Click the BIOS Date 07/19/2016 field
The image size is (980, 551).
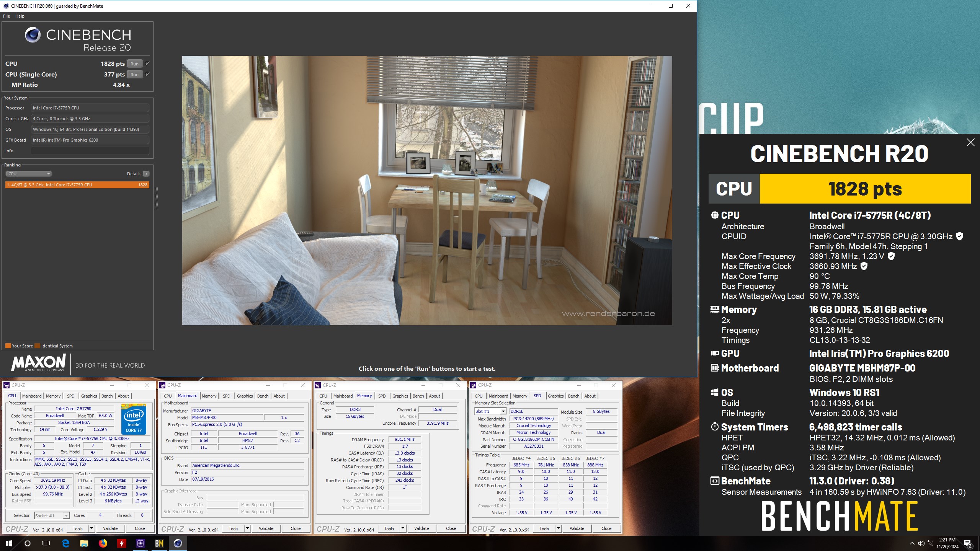pyautogui.click(x=247, y=479)
